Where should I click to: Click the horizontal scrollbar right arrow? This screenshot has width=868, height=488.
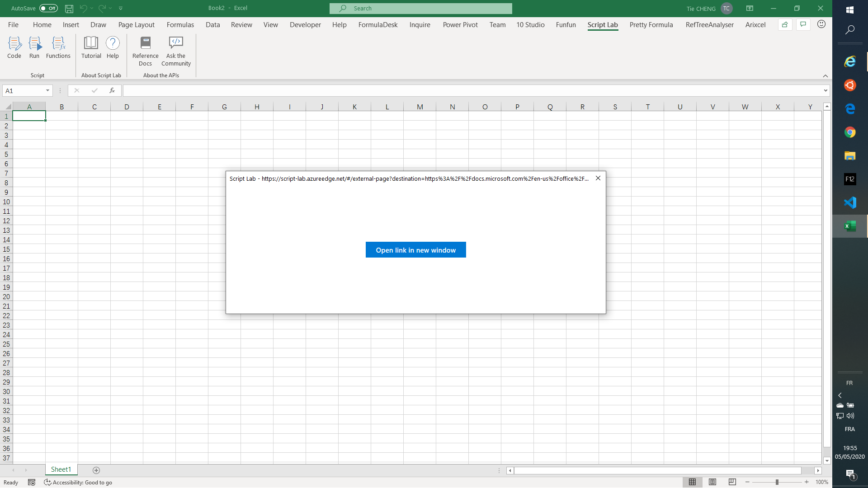(818, 470)
